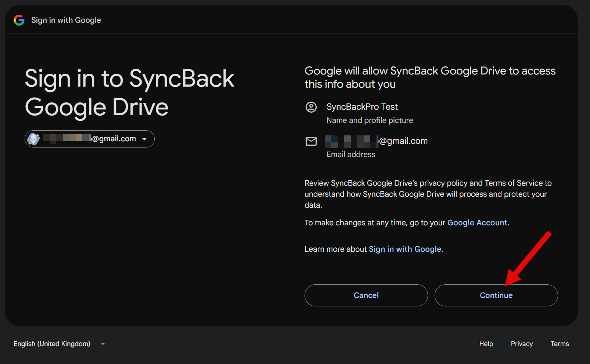This screenshot has width=590, height=364.
Task: Click the profile person icon beside SyncBackPro Test
Action: (x=311, y=107)
